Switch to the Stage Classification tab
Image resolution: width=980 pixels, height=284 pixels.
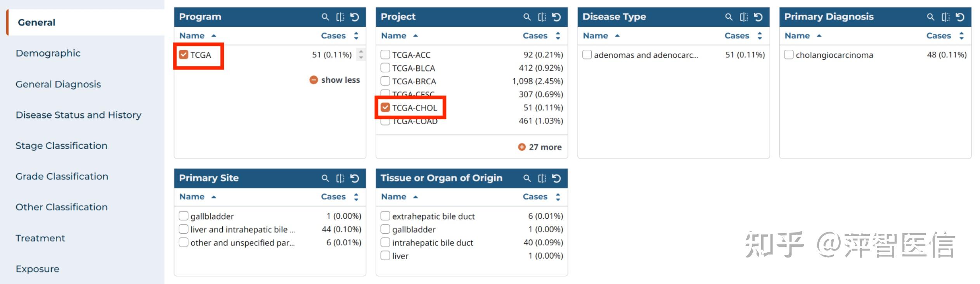point(61,146)
